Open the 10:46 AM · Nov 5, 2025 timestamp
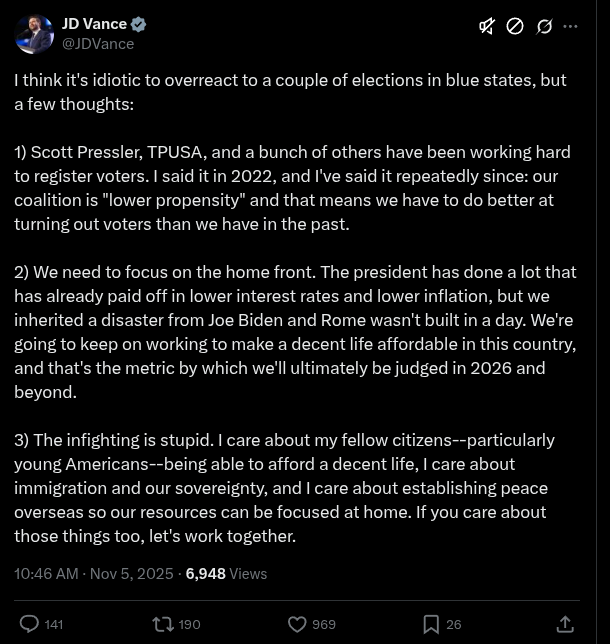Viewport: 610px width, 644px height. 93,574
